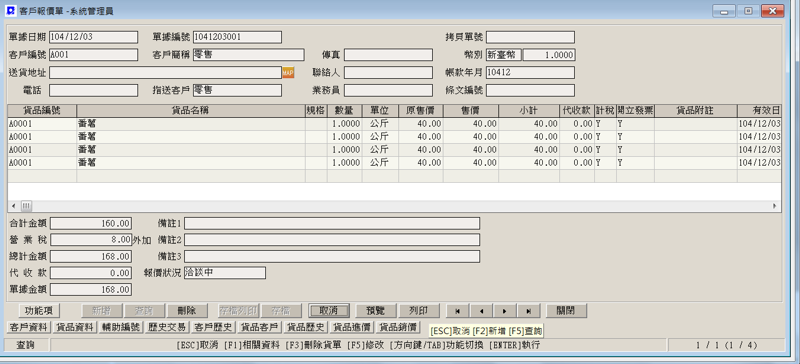Image resolution: width=800 pixels, height=364 pixels.
Task: Click the 列印 print button
Action: pos(420,310)
